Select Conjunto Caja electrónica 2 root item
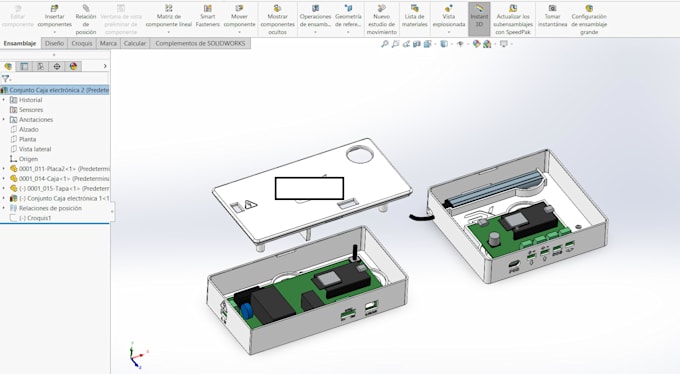680x374 pixels. [x=55, y=90]
